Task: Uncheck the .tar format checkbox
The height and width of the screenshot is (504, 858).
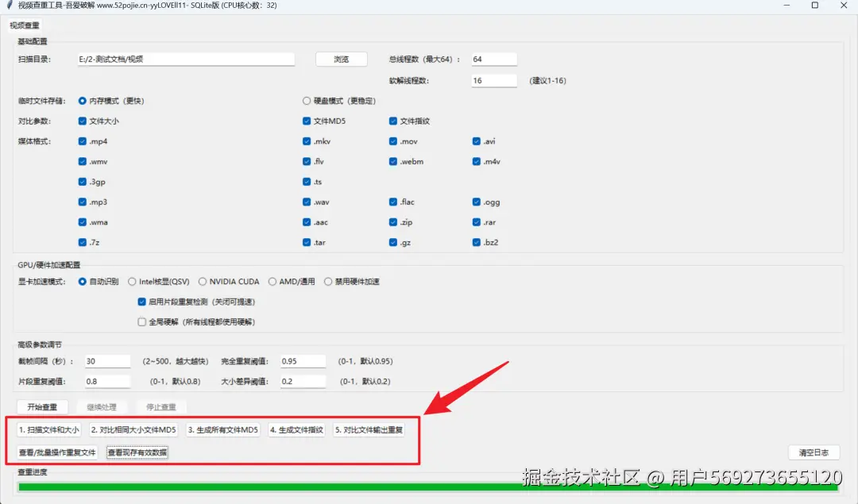Action: click(x=307, y=242)
